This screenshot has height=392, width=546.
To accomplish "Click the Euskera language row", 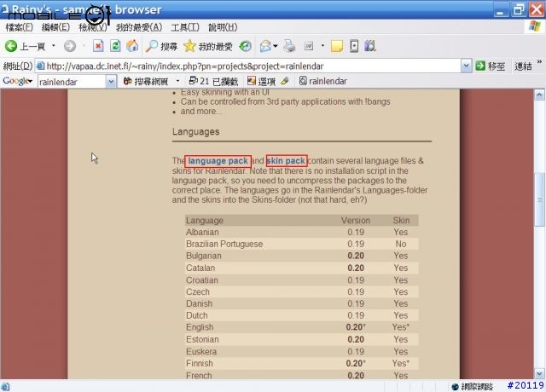I will [x=301, y=351].
